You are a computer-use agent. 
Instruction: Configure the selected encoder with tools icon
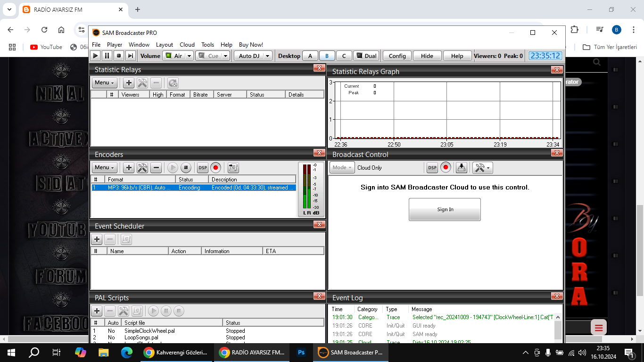pos(142,168)
